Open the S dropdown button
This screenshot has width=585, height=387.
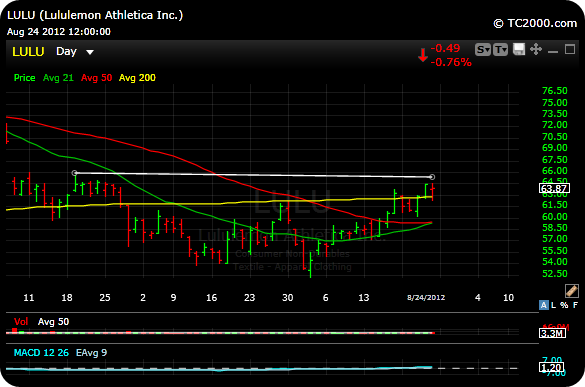(x=483, y=49)
